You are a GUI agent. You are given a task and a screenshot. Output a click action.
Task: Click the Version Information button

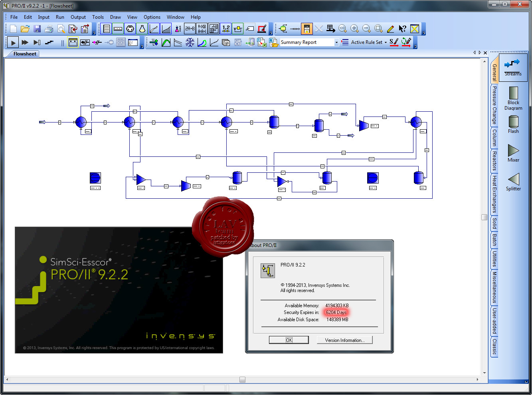click(x=344, y=340)
